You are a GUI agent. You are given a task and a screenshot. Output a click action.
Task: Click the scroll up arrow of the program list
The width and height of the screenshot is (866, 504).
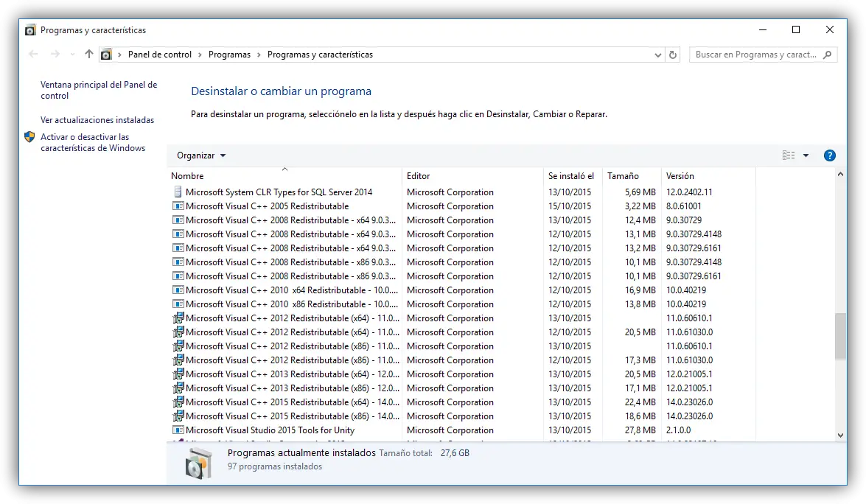[x=840, y=175]
